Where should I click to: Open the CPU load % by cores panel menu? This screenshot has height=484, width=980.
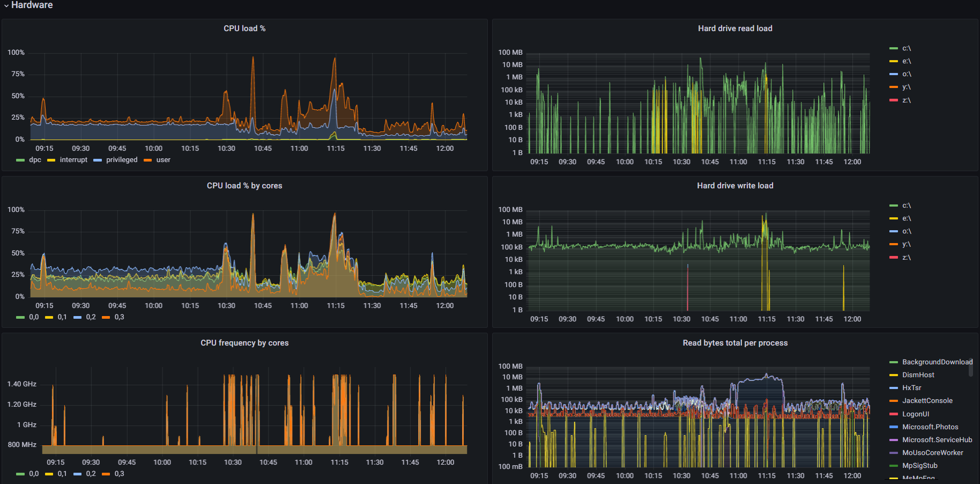tap(244, 186)
